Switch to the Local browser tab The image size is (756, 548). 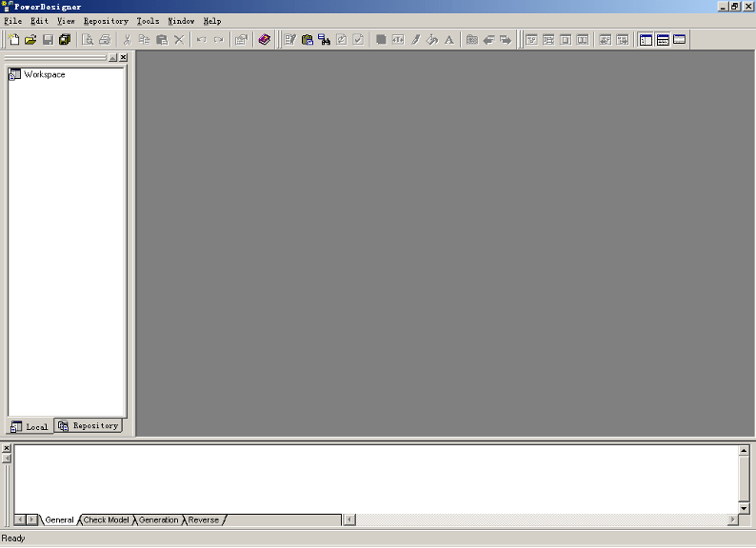point(30,426)
